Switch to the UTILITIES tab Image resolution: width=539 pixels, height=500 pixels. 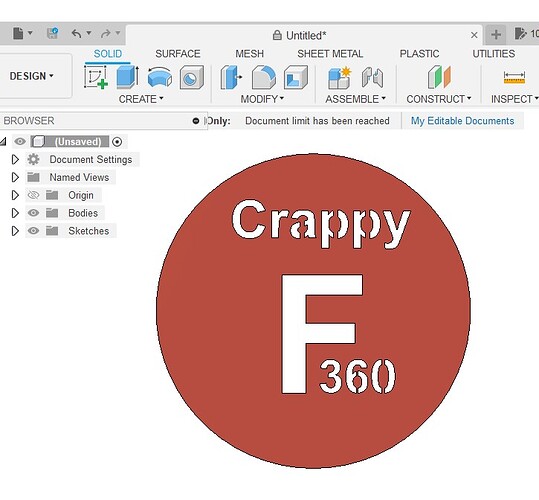(494, 54)
